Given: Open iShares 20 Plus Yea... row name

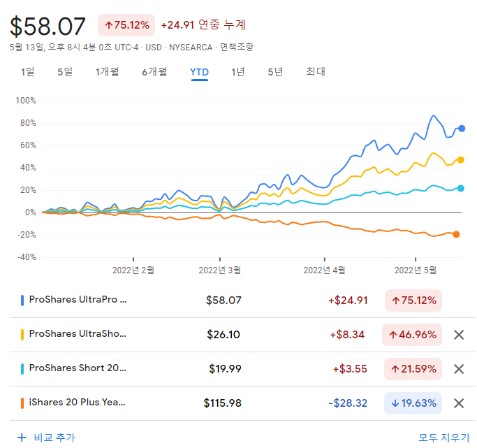Looking at the screenshot, I should click(x=78, y=403).
